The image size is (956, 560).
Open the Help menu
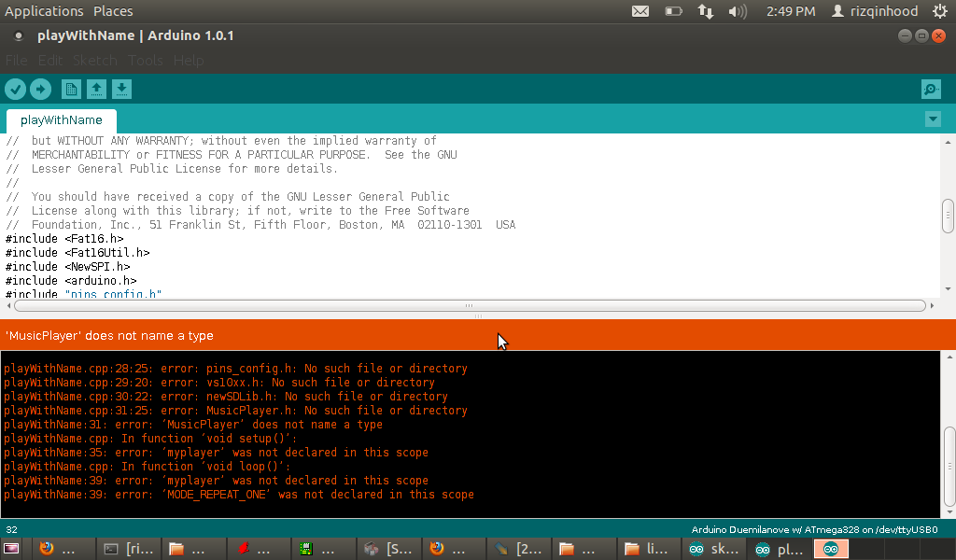[x=189, y=61]
